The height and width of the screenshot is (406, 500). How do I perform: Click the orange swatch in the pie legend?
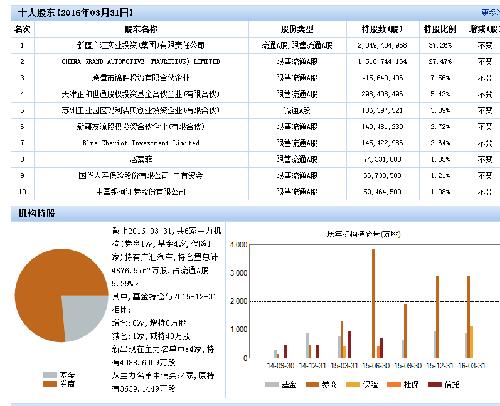click(50, 384)
